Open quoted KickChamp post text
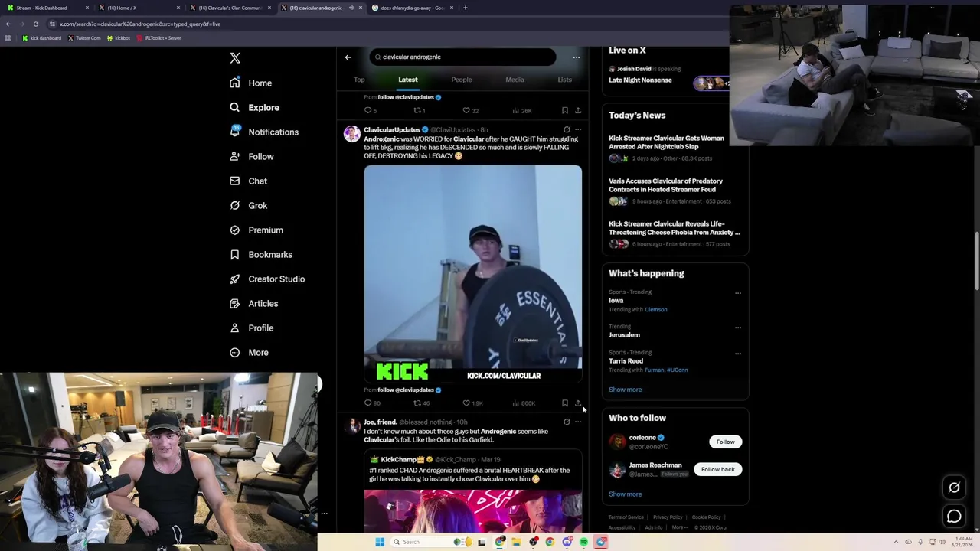980x551 pixels. pos(469,474)
